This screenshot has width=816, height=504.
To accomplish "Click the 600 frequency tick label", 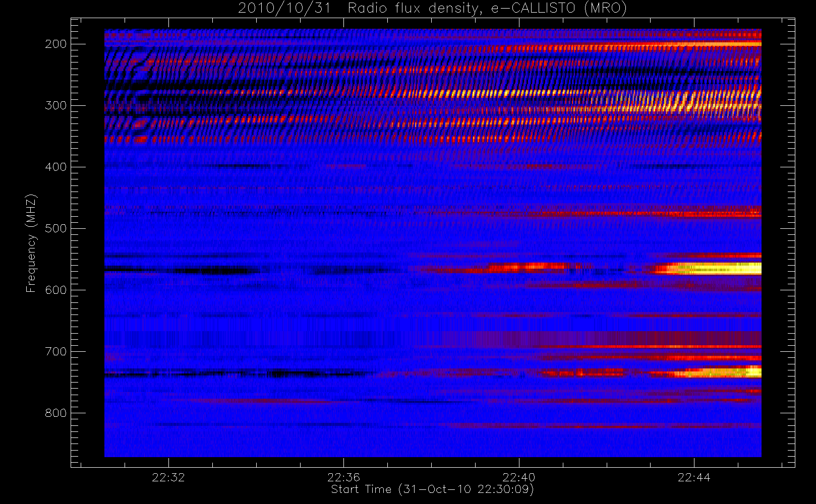I will pos(55,290).
